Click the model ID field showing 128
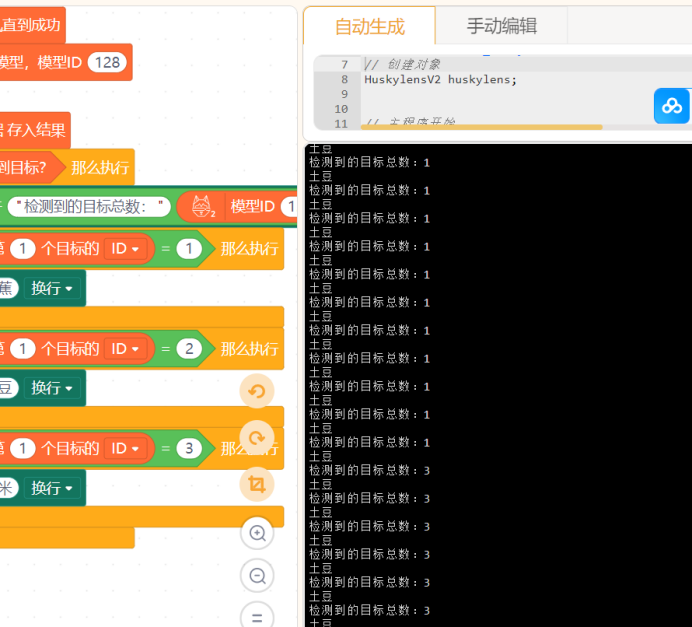 (106, 62)
